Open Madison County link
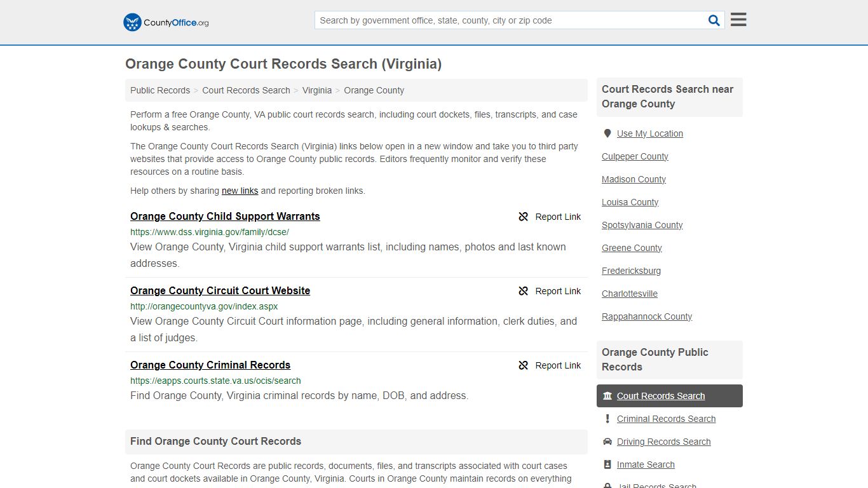 click(634, 179)
